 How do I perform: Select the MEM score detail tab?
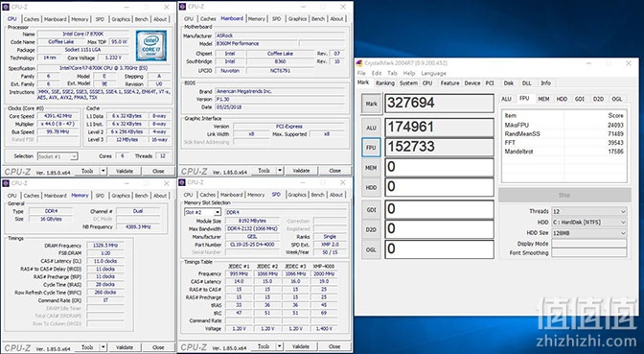click(543, 99)
